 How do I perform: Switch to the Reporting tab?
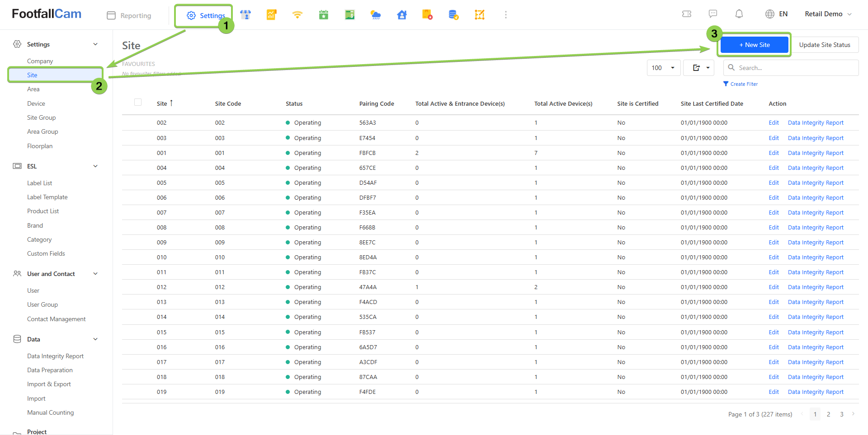(129, 15)
